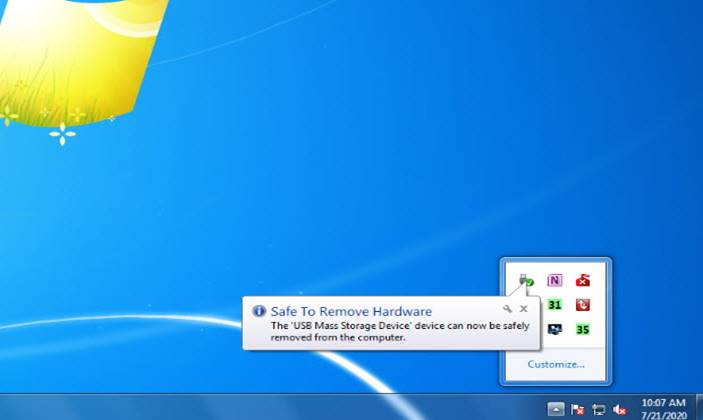This screenshot has width=703, height=420.
Task: Select the green 35 tray icon
Action: coord(583,328)
